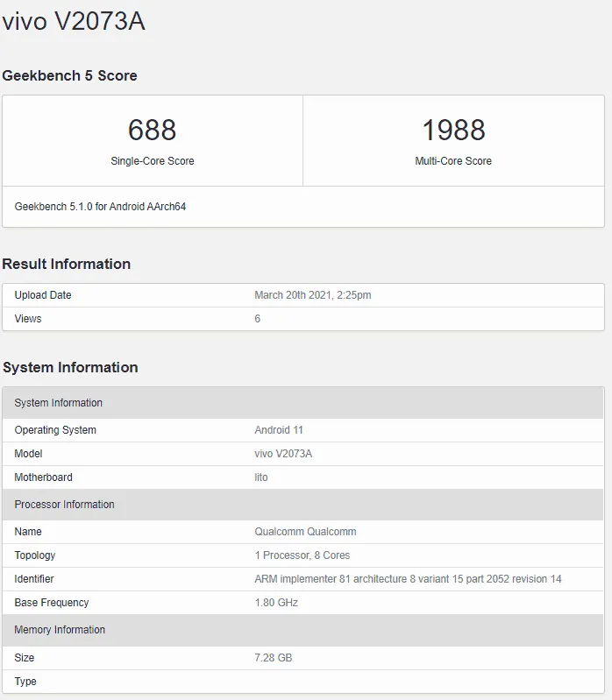Click the Motherboard row label
The width and height of the screenshot is (612, 700).
pos(43,477)
